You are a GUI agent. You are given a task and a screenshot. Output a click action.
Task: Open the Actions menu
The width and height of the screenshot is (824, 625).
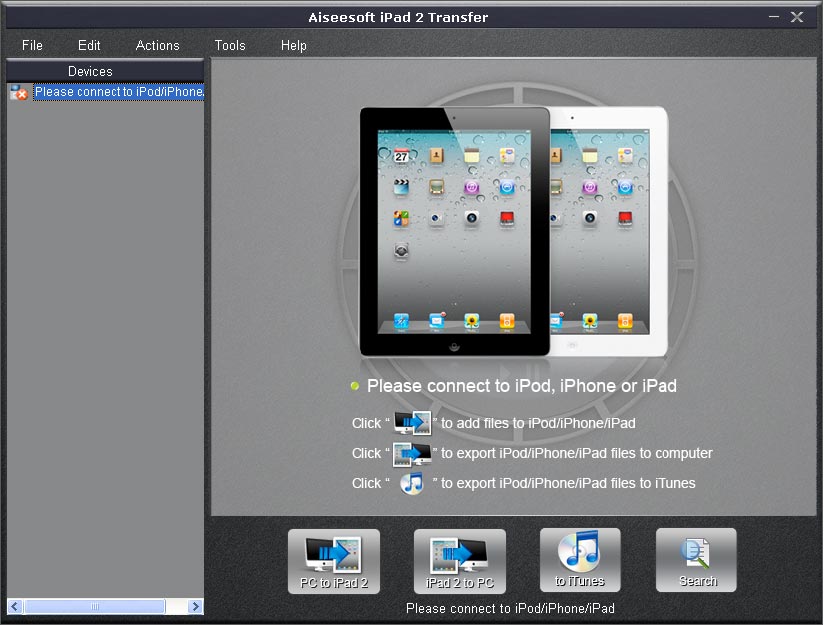157,45
